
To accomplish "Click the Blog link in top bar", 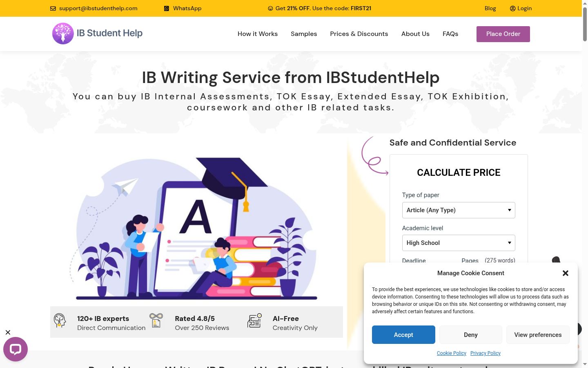I will click(x=490, y=9).
